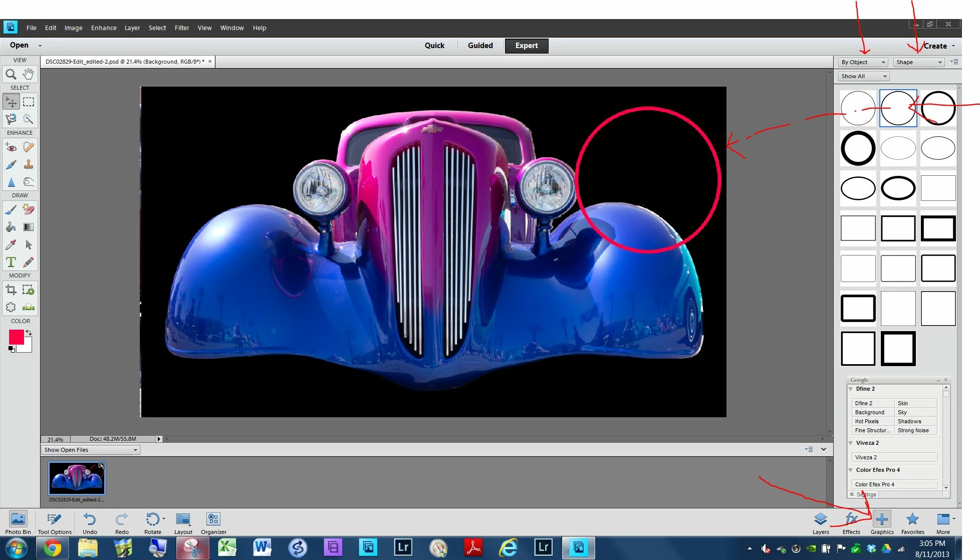Open the Filter menu

click(181, 28)
